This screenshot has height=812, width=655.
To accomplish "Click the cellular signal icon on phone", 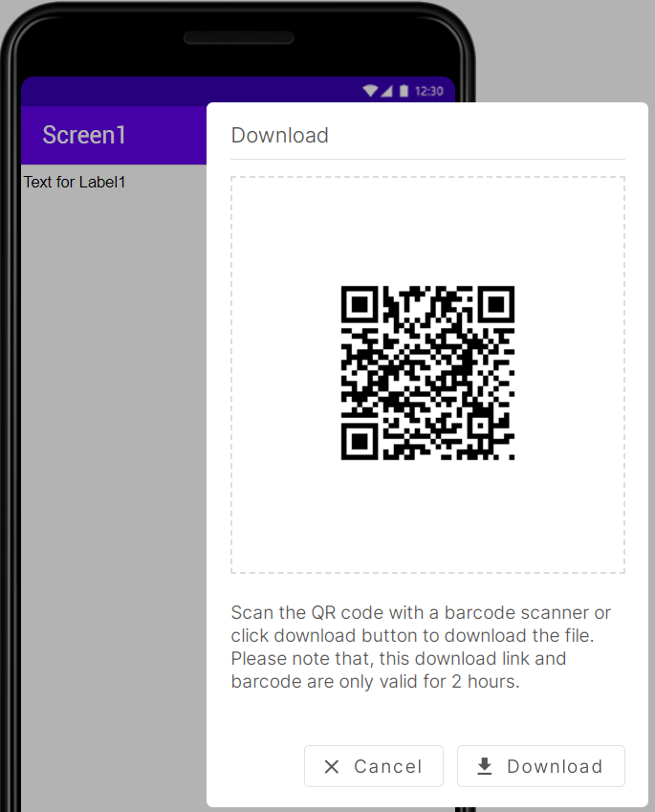I will coord(387,91).
